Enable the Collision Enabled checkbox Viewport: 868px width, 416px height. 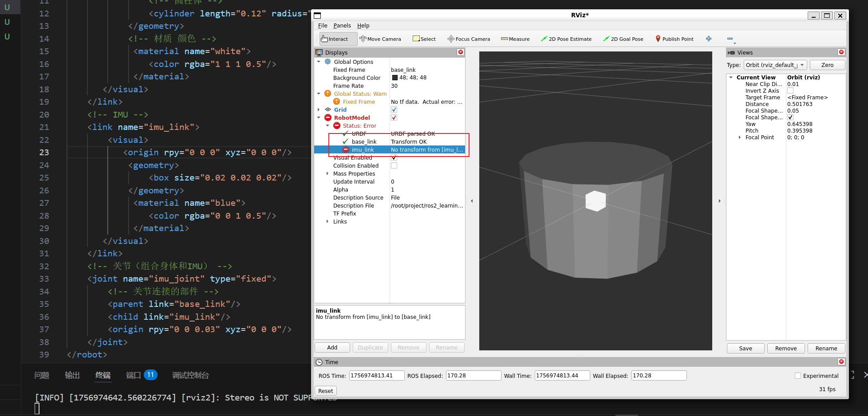[394, 166]
